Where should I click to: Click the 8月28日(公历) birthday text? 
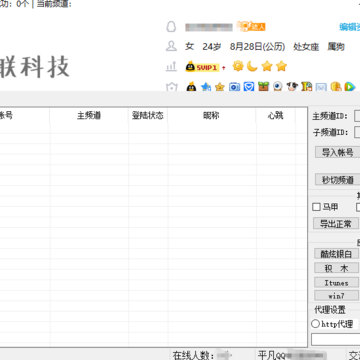click(257, 47)
